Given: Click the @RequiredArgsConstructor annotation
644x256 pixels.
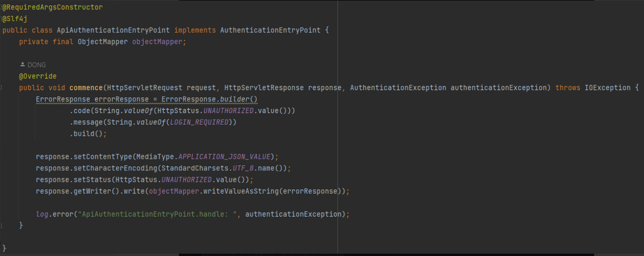Looking at the screenshot, I should (53, 8).
